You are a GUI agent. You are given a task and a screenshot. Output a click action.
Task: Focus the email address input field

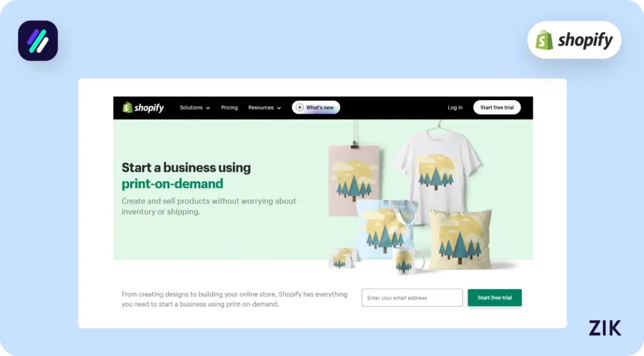(x=412, y=298)
